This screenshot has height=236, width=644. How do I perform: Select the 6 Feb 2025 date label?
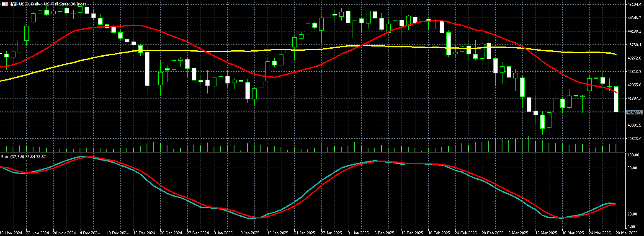[x=384, y=232]
